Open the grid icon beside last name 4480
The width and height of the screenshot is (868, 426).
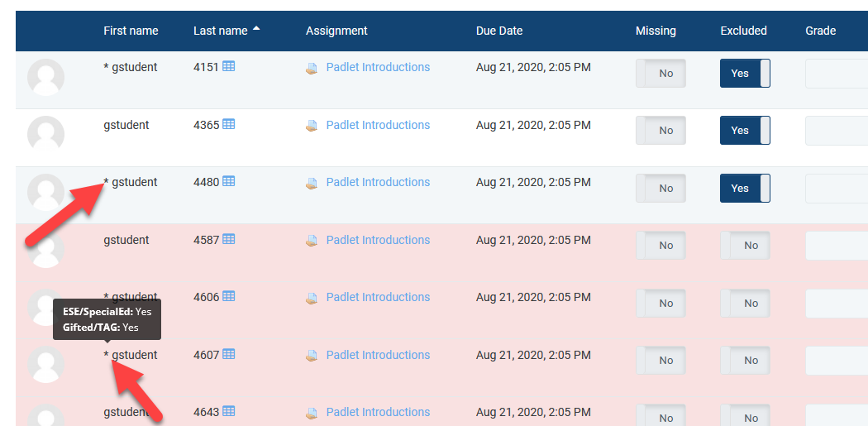pos(229,182)
